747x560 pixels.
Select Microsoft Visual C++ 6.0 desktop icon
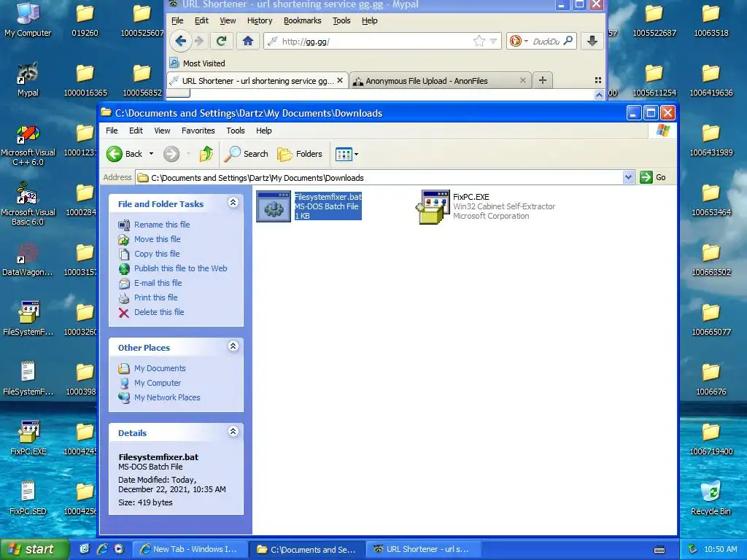tap(28, 145)
